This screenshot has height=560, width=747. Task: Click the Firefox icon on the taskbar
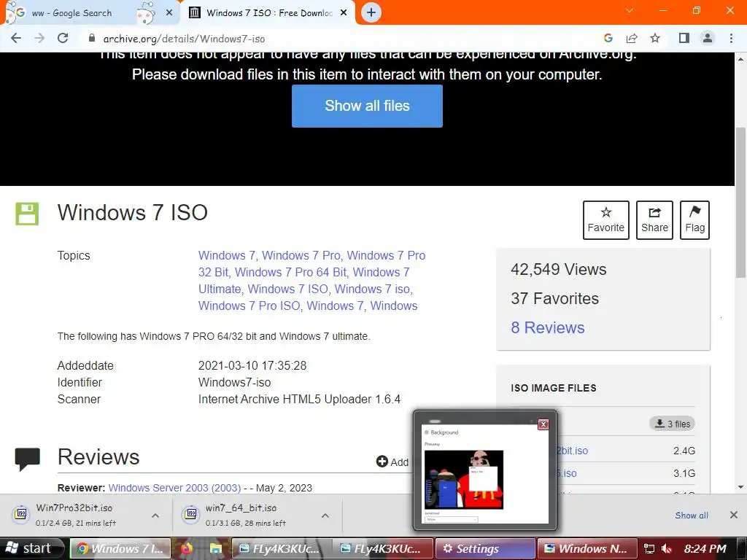[x=186, y=548]
